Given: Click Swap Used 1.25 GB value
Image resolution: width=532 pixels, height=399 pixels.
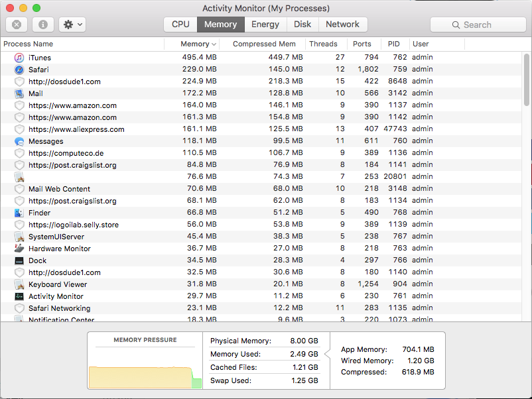Looking at the screenshot, I should 304,380.
